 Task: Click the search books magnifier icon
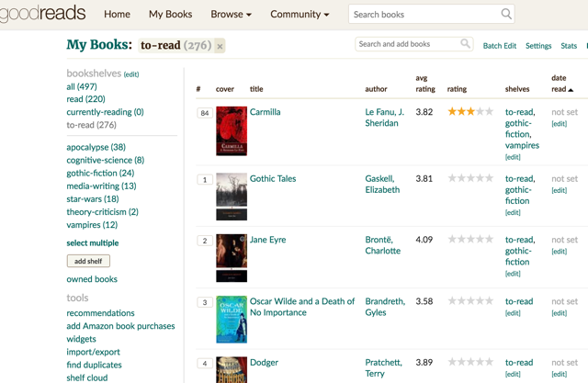[x=506, y=14]
